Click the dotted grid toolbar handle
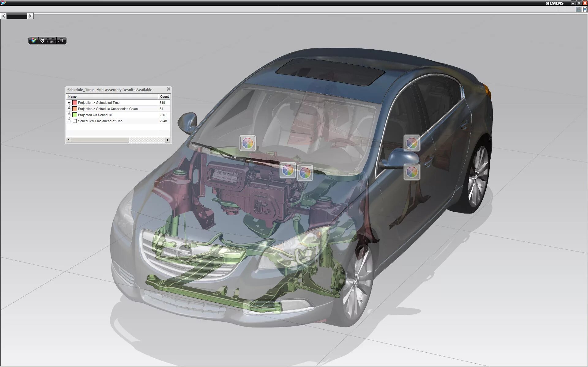 click(x=51, y=41)
